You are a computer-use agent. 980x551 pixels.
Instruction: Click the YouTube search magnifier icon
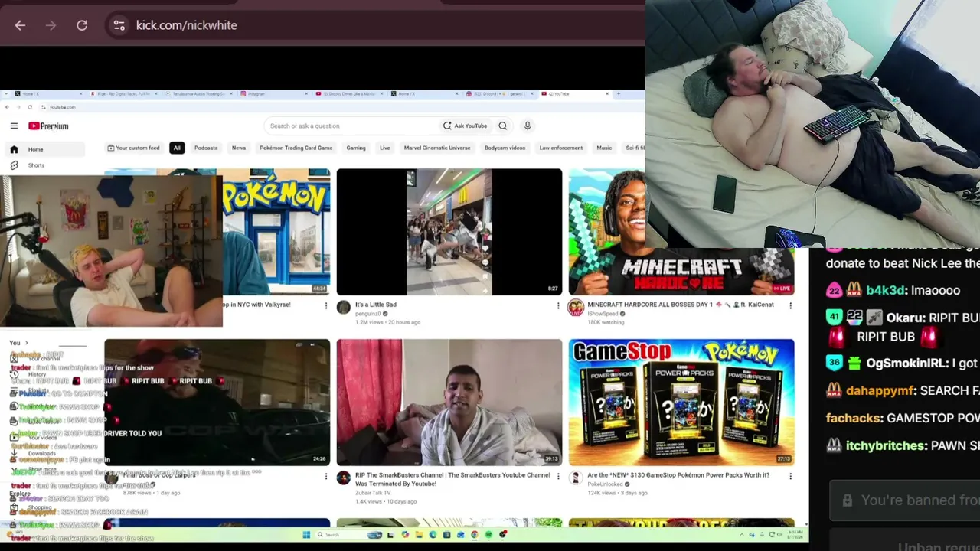click(502, 126)
